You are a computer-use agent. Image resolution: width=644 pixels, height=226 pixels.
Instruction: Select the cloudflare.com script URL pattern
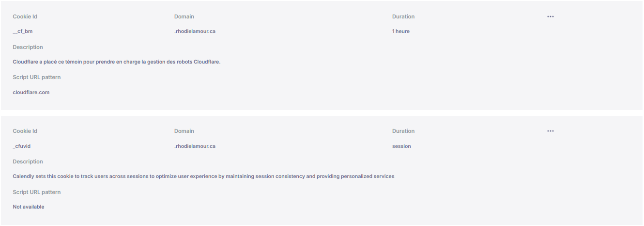pyautogui.click(x=31, y=92)
